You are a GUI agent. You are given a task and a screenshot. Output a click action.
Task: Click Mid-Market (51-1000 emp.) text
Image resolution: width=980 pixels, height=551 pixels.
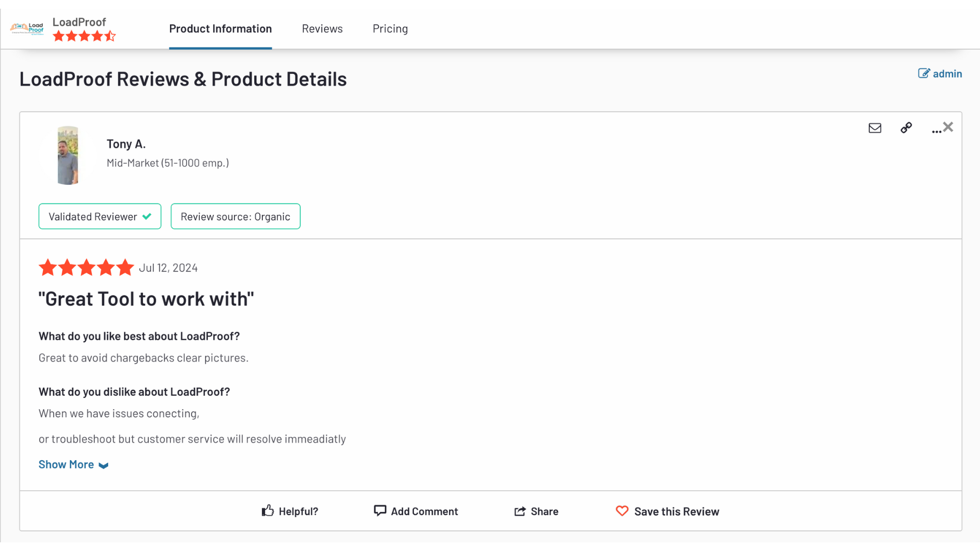(x=168, y=163)
